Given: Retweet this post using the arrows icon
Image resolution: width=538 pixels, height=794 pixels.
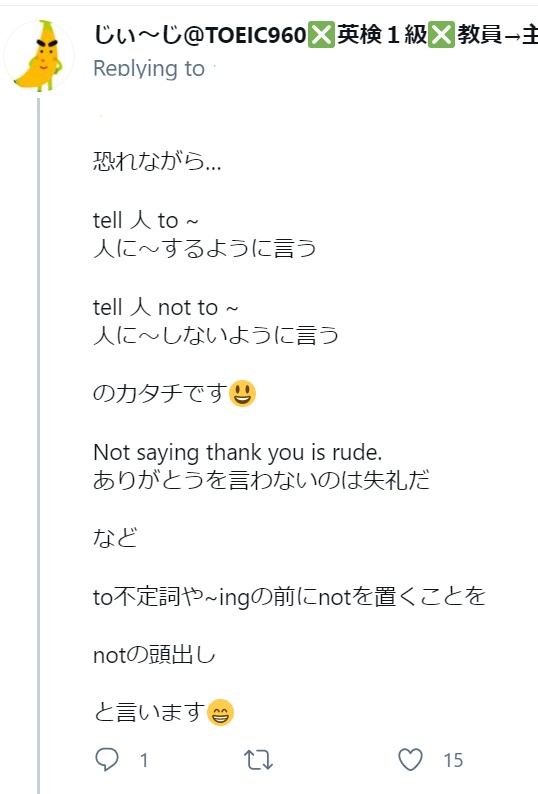Looking at the screenshot, I should (x=258, y=760).
